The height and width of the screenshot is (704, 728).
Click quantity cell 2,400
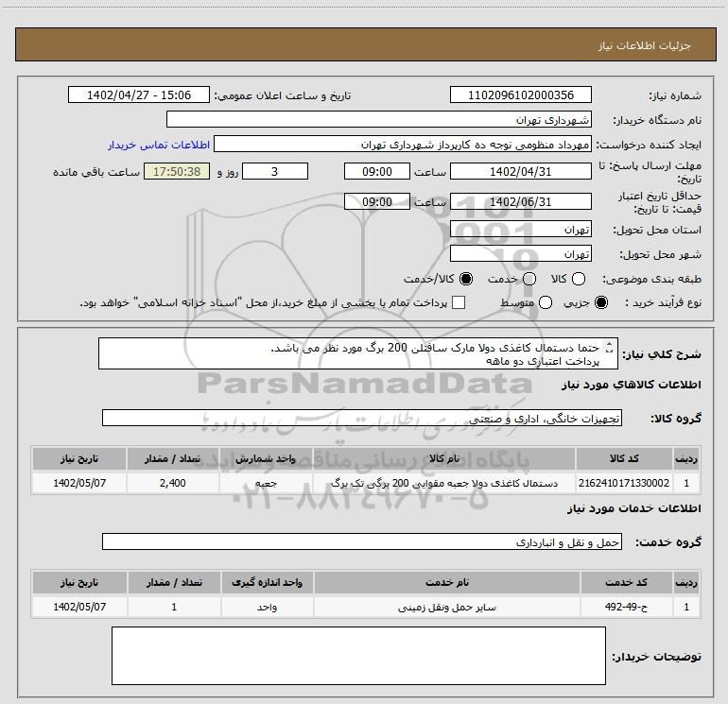pos(172,483)
